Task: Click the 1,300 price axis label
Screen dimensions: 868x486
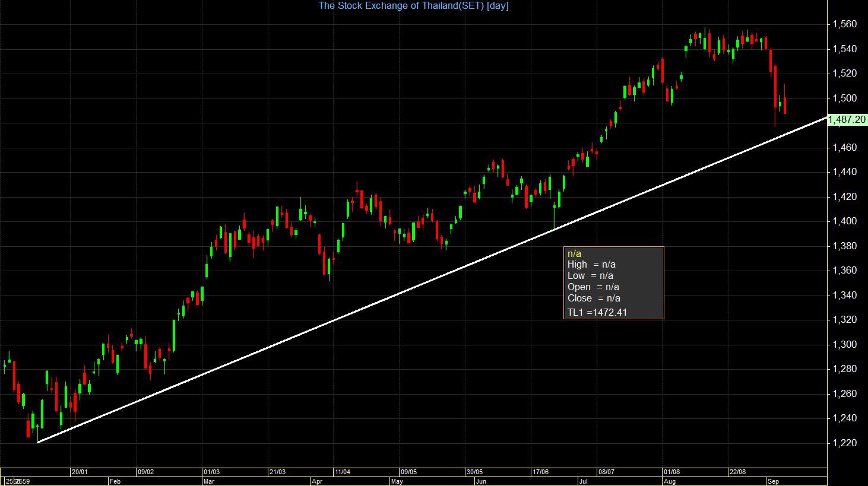Action: [844, 345]
